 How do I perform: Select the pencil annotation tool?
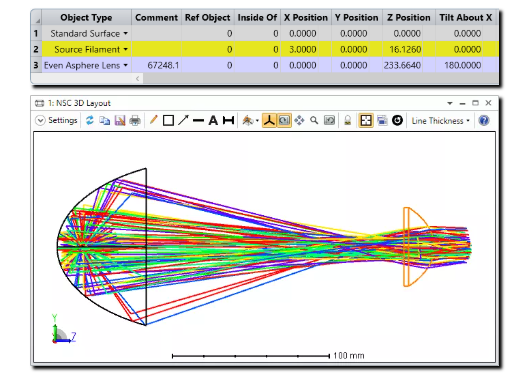(153, 120)
